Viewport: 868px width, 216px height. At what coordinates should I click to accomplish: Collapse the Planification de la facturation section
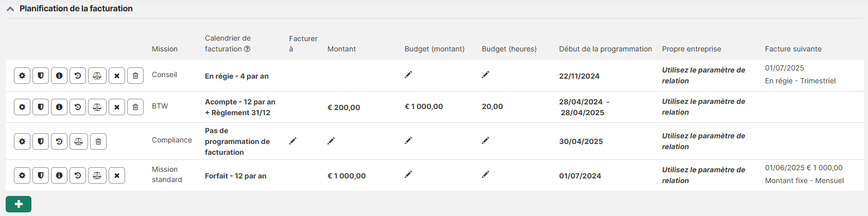[x=10, y=9]
